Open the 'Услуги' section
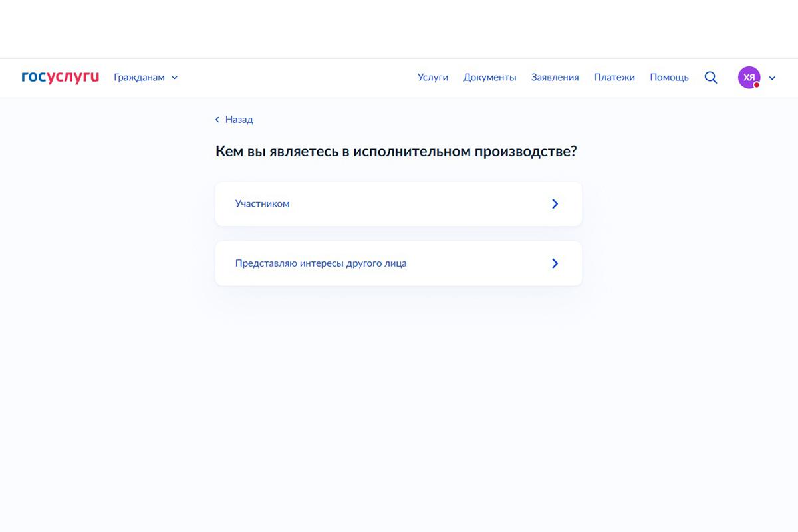798x532 pixels. click(432, 77)
